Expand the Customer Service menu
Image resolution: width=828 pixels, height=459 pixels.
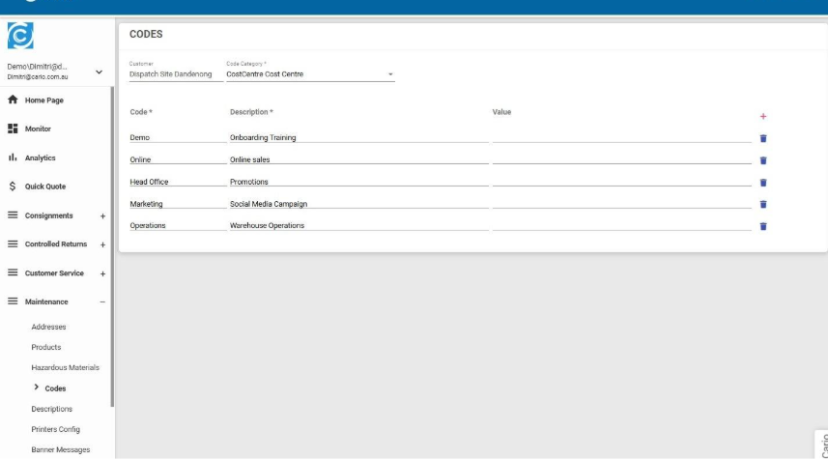(x=102, y=274)
